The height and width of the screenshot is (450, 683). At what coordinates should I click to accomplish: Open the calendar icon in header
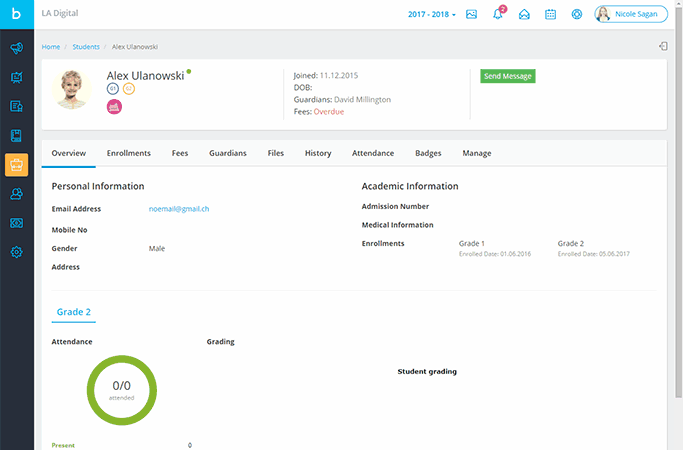(551, 14)
